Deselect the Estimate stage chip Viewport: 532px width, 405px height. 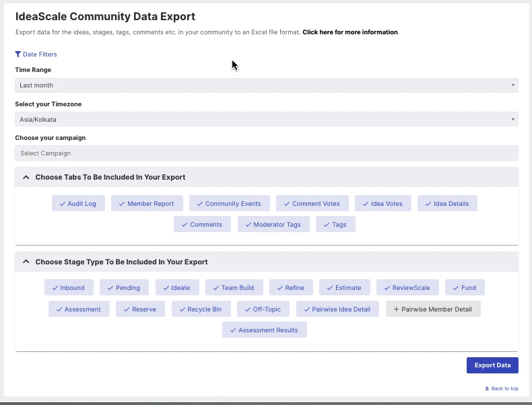pyautogui.click(x=345, y=287)
